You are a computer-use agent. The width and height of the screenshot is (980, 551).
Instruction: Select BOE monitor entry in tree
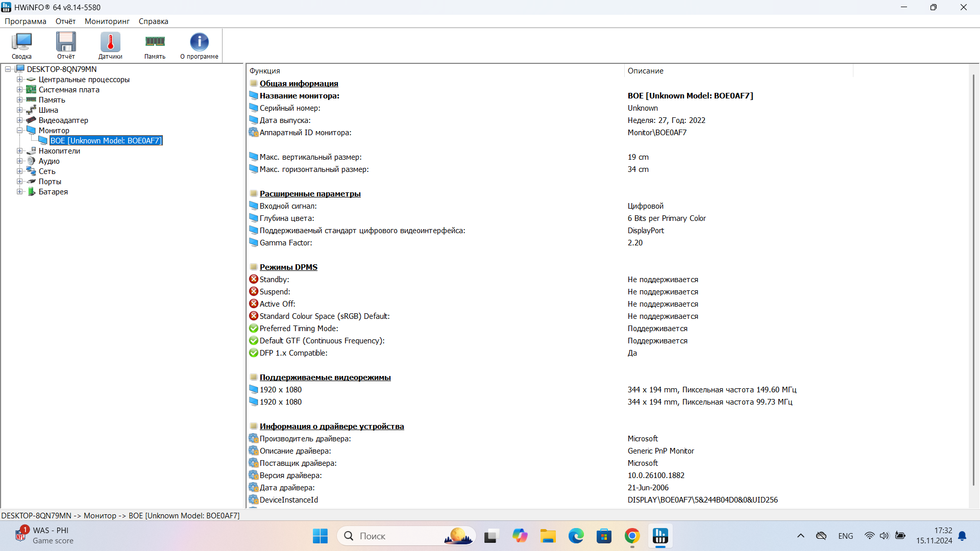tap(106, 141)
